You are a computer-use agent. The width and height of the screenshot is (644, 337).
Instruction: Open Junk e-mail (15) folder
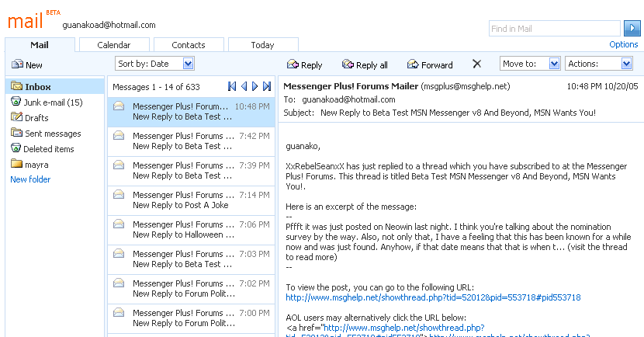click(x=53, y=102)
